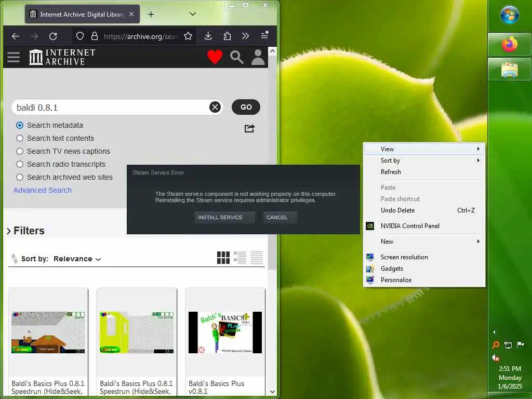Click the GO search button
Screen dimensions: 532x399
pyautogui.click(x=246, y=107)
